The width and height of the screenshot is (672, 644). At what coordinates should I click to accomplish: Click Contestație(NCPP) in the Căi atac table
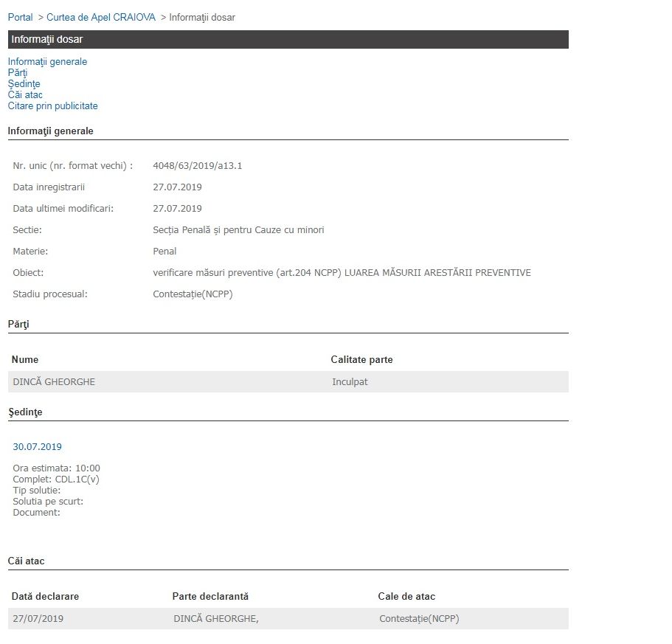pos(418,619)
